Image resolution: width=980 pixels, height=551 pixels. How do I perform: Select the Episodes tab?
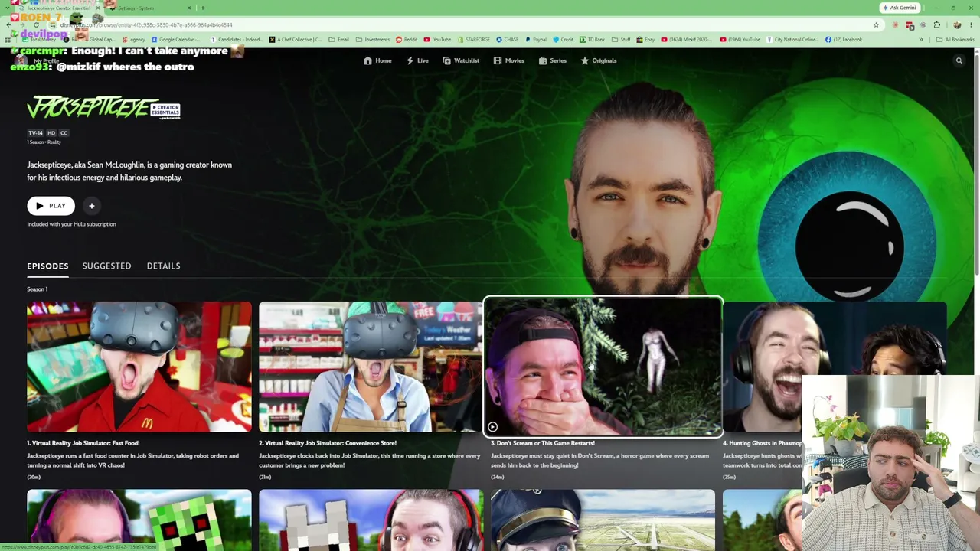(47, 266)
